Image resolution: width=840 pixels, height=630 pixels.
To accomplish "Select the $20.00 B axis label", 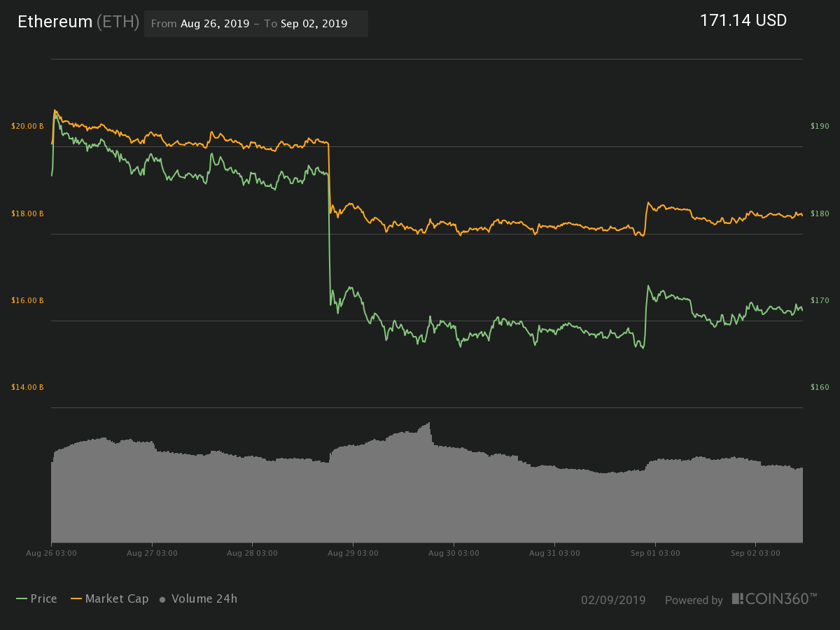I will (x=27, y=126).
